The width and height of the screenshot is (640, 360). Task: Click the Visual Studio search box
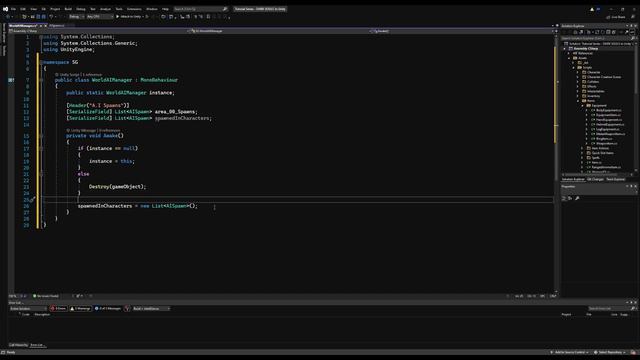click(x=200, y=9)
